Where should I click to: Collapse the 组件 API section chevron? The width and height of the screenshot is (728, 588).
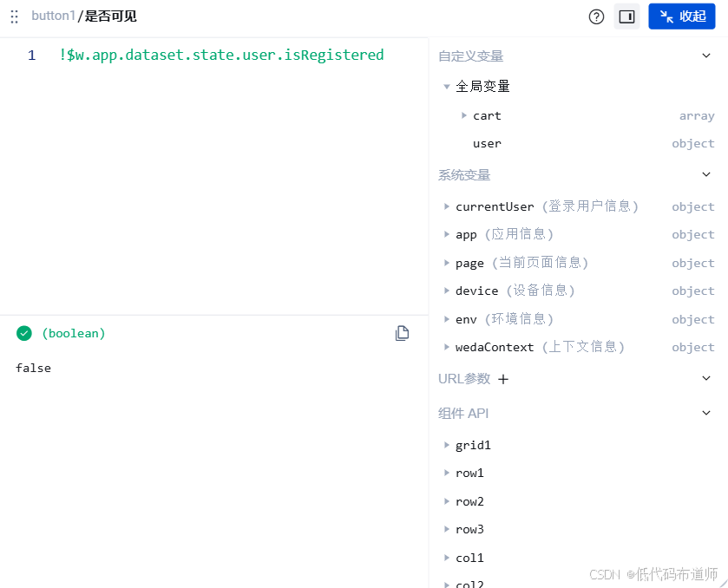(x=706, y=413)
